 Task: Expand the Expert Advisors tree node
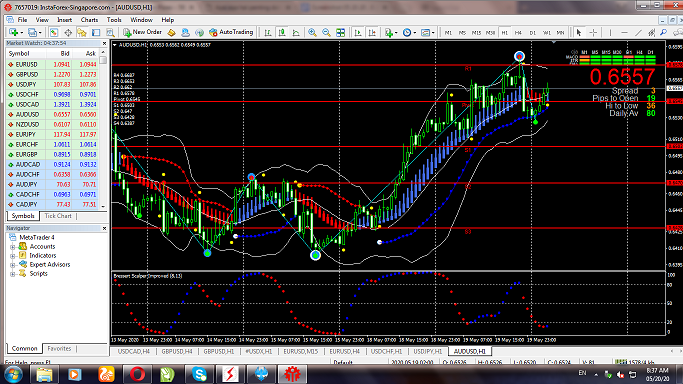coord(13,265)
